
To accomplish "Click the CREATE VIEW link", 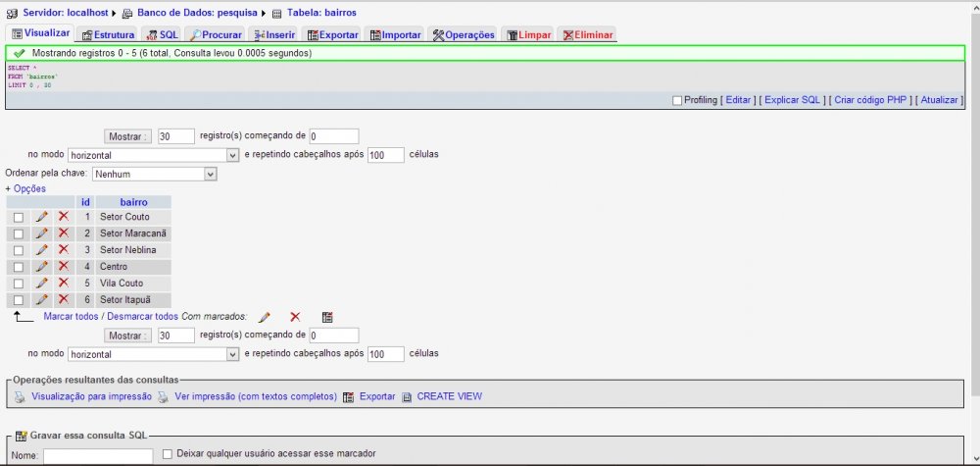I will tap(449, 397).
